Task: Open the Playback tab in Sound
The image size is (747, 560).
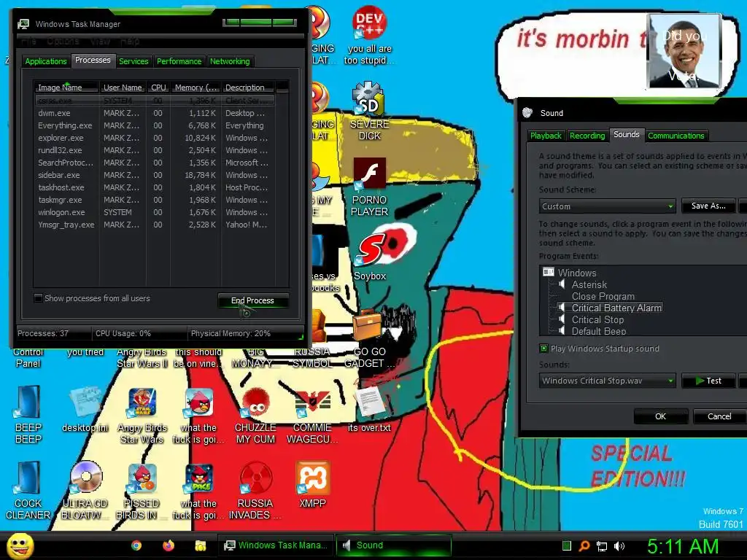Action: coord(546,136)
